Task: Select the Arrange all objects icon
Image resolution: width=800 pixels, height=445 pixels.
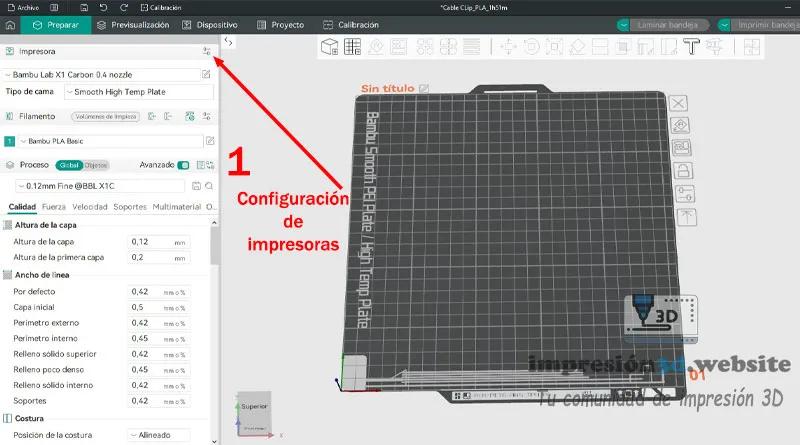Action: pos(398,46)
